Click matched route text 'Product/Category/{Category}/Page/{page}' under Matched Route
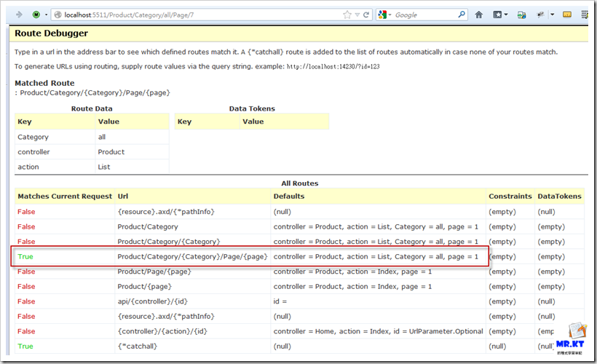The image size is (597, 364). coord(95,93)
